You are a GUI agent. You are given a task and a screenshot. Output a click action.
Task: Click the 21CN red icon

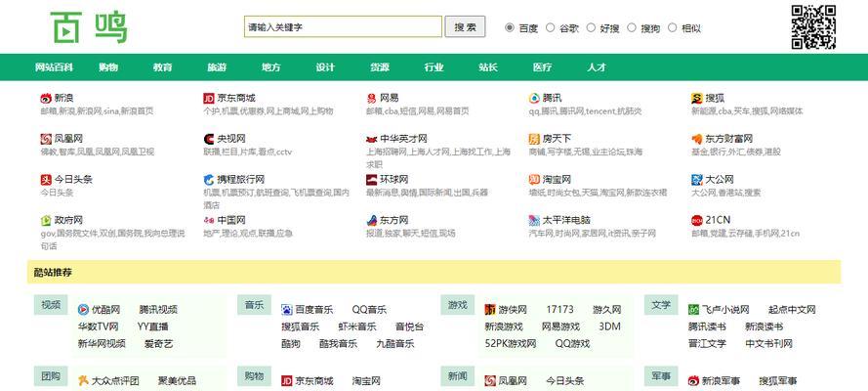tap(697, 220)
